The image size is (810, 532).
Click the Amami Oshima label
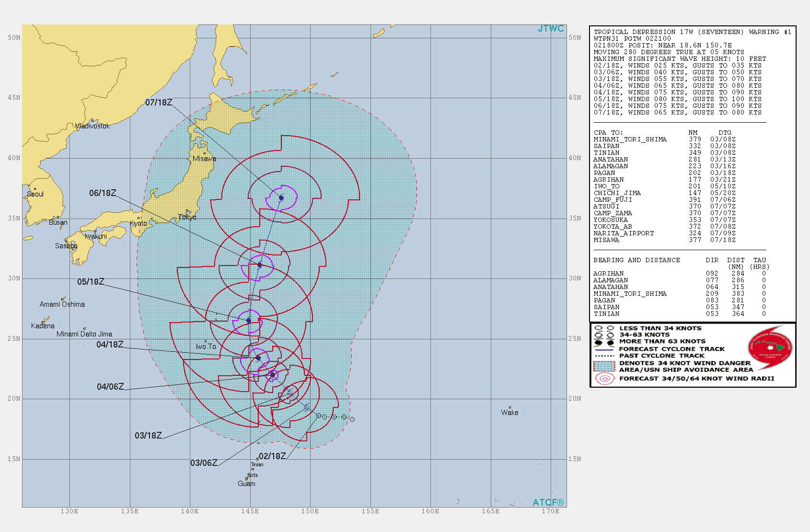pos(62,304)
